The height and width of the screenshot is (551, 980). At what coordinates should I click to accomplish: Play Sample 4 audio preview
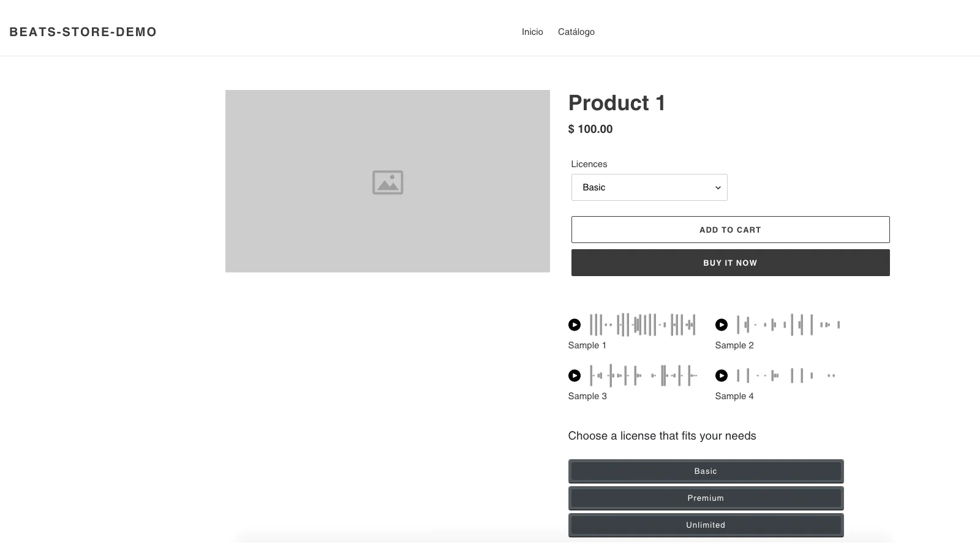click(x=721, y=375)
